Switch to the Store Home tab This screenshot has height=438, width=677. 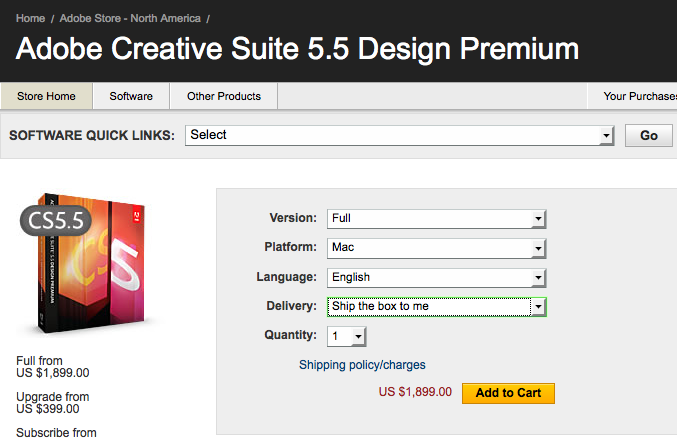[x=47, y=96]
